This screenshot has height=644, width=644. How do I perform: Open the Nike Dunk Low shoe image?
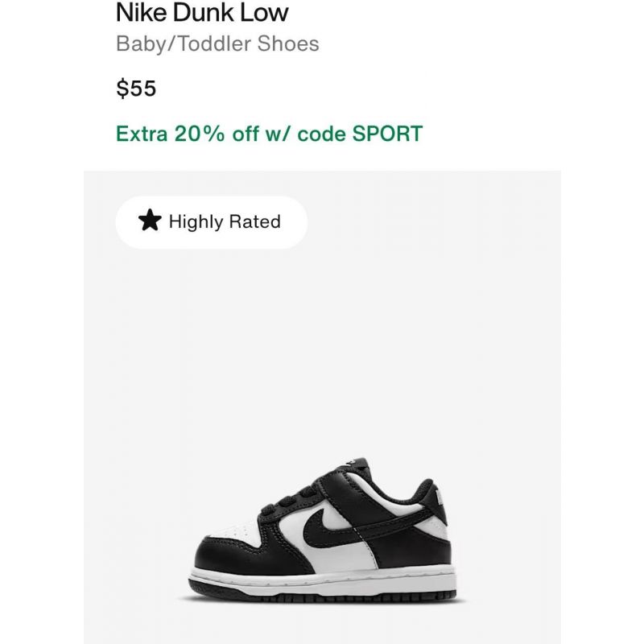323,530
